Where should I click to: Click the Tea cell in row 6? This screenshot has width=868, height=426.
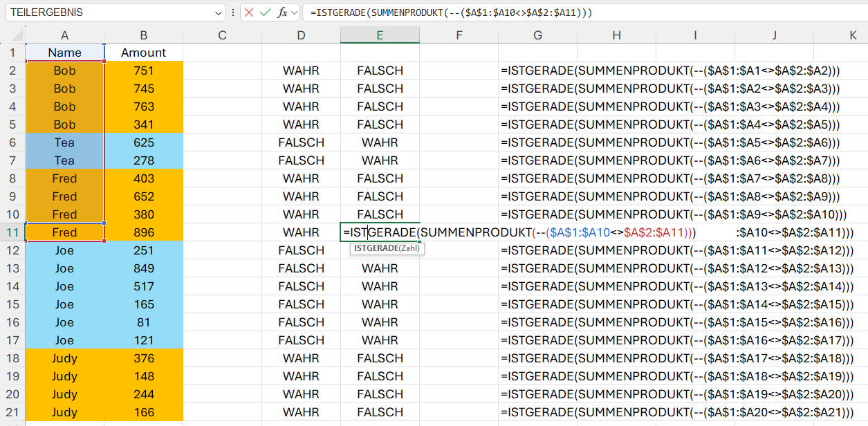(64, 142)
